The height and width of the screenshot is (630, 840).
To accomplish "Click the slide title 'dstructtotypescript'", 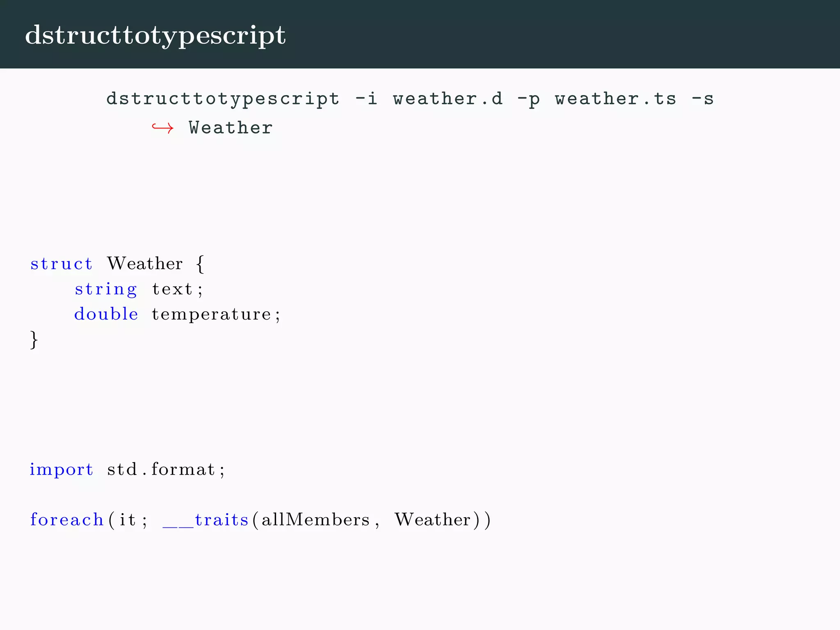I will 155,36.
